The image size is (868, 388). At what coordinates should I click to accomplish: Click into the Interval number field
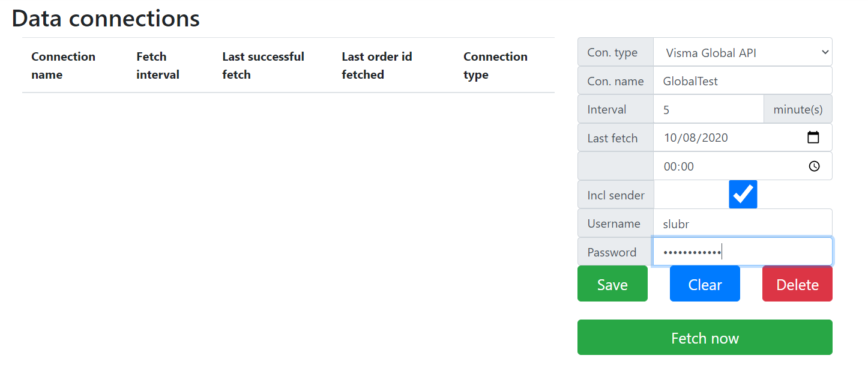point(708,109)
